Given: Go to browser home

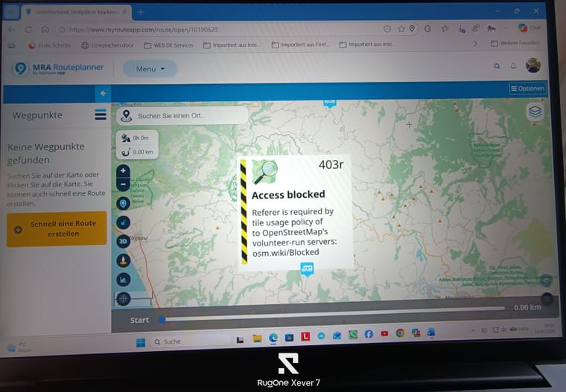Looking at the screenshot, I should pyautogui.click(x=45, y=30).
